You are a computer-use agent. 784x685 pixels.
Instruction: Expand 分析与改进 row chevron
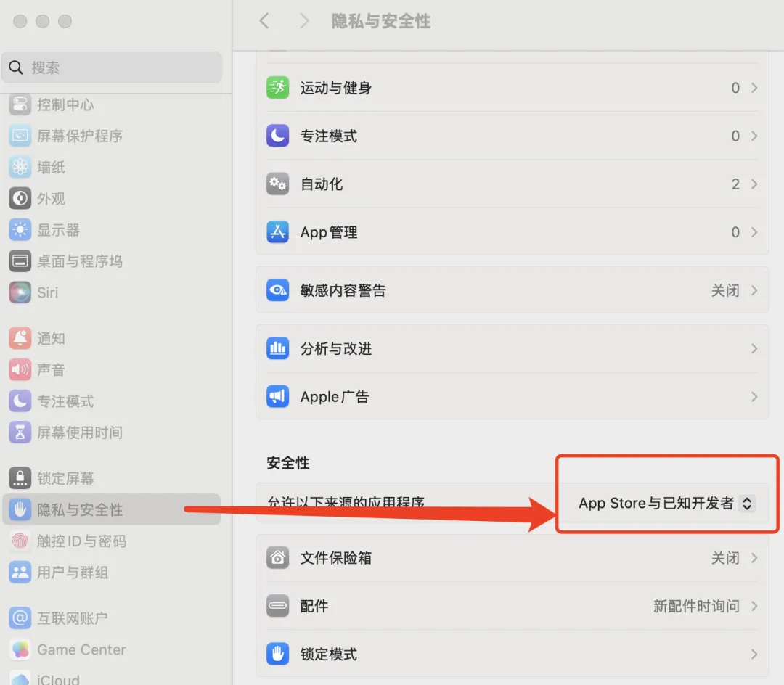point(754,348)
